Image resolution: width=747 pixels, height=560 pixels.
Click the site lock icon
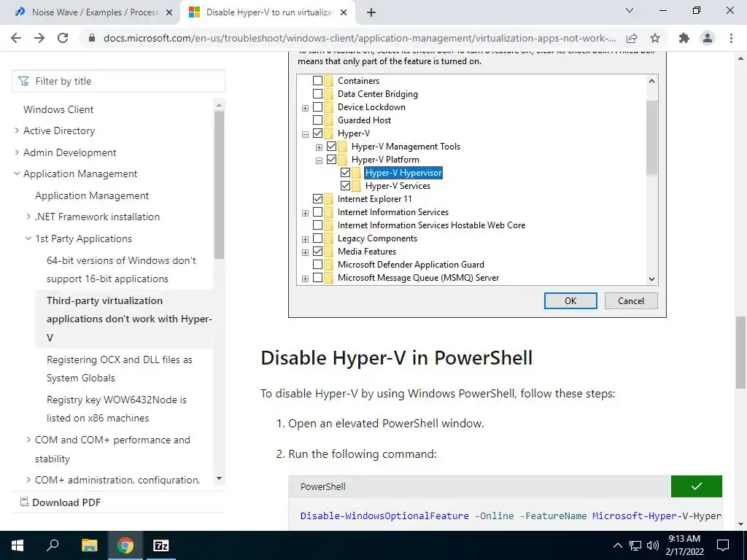click(92, 38)
